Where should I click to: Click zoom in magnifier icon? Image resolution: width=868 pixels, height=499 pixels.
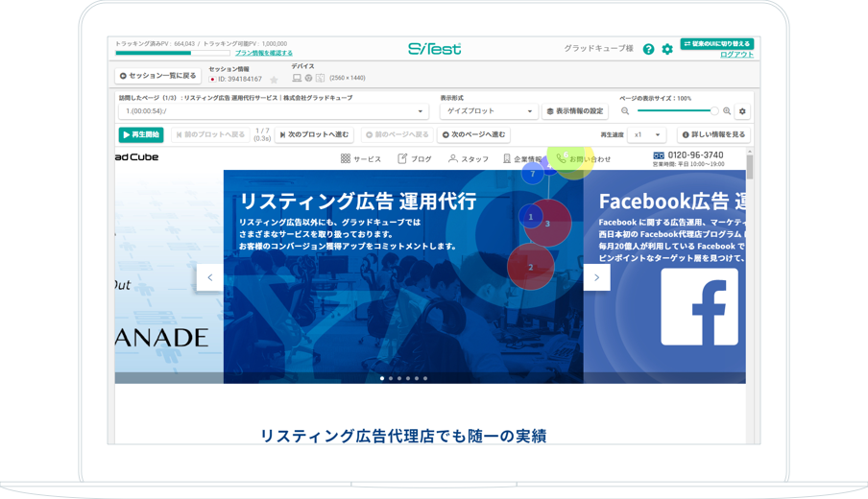pyautogui.click(x=727, y=111)
